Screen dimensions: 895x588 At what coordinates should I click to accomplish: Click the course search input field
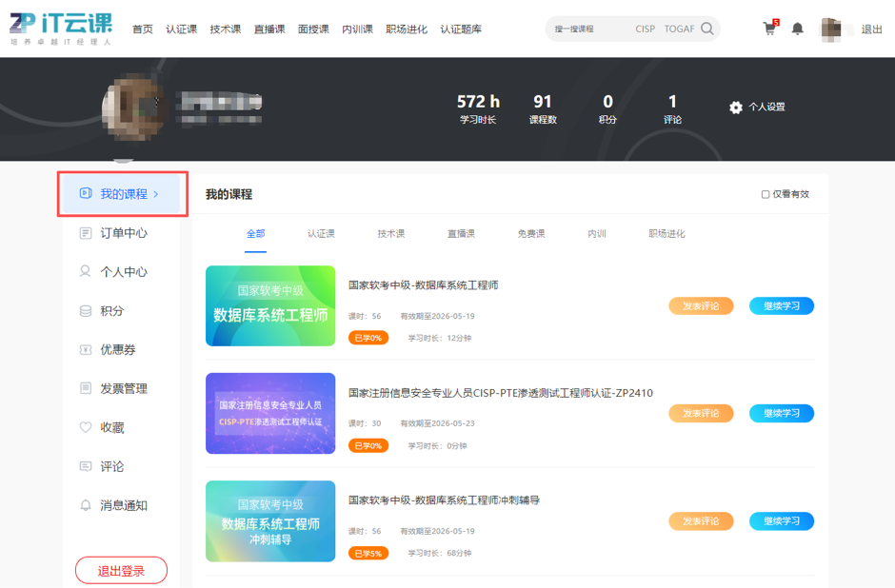(590, 29)
